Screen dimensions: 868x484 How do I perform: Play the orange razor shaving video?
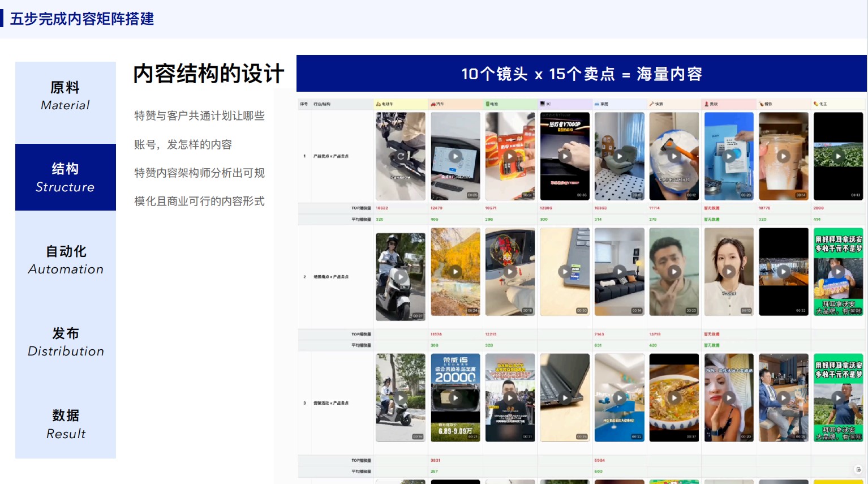(673, 156)
